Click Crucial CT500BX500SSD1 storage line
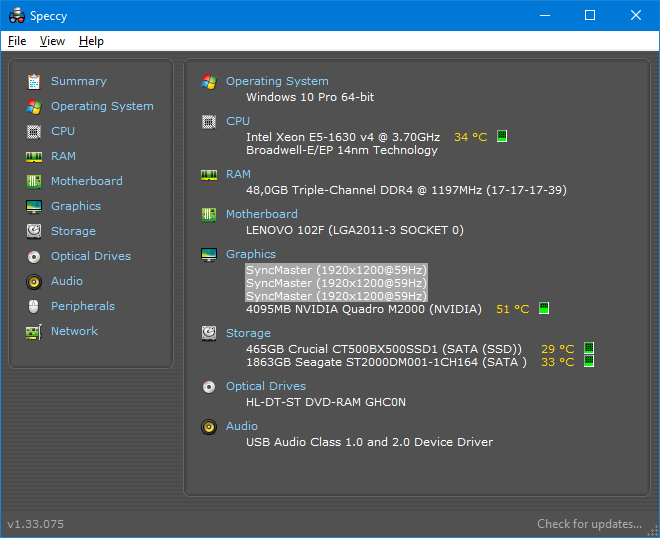660x538 pixels. click(384, 349)
